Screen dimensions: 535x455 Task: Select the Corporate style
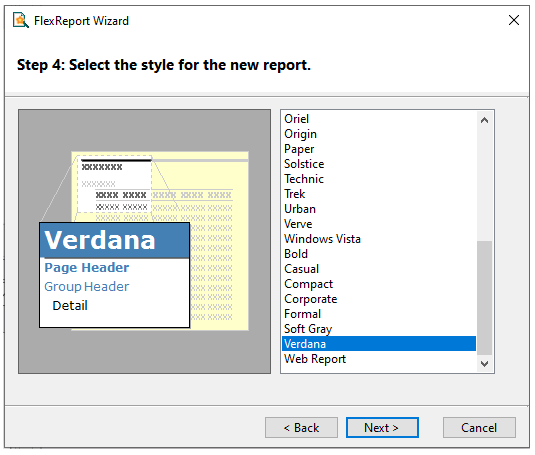click(x=379, y=299)
